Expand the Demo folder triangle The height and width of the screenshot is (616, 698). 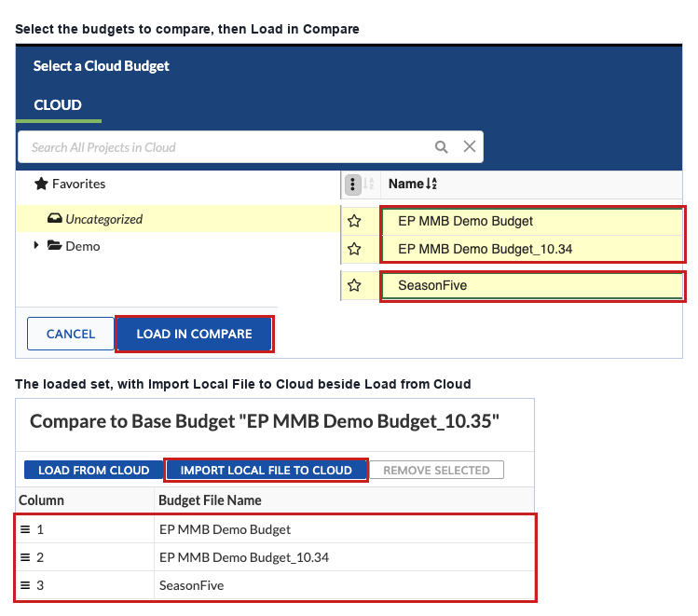(x=36, y=245)
